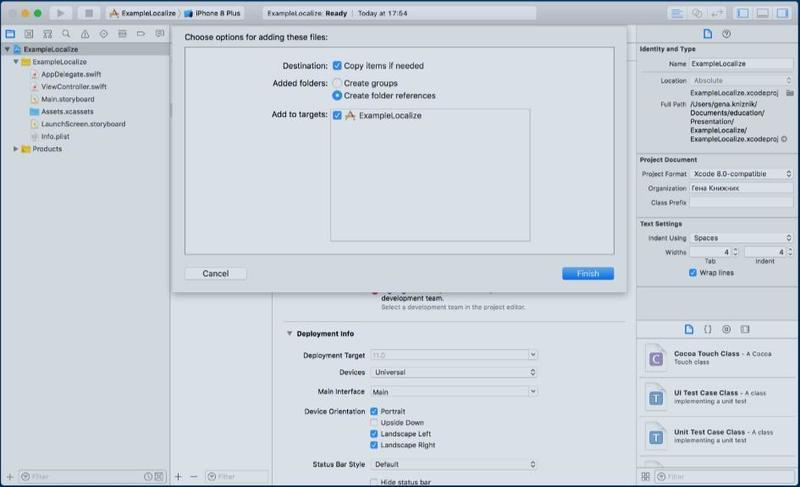
Task: Toggle the navigator panel visibility button
Action: pos(742,13)
